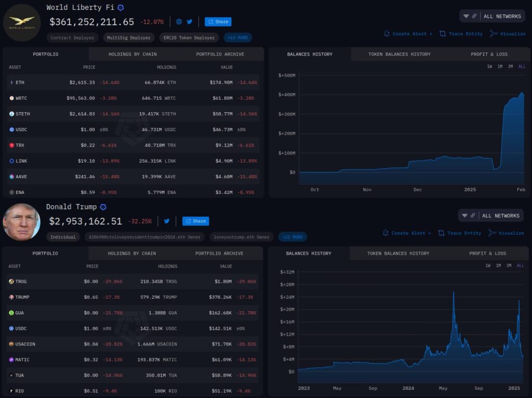Viewport: 532px width, 398px height.
Task: Click the AAVE token icon
Action: tap(11, 177)
